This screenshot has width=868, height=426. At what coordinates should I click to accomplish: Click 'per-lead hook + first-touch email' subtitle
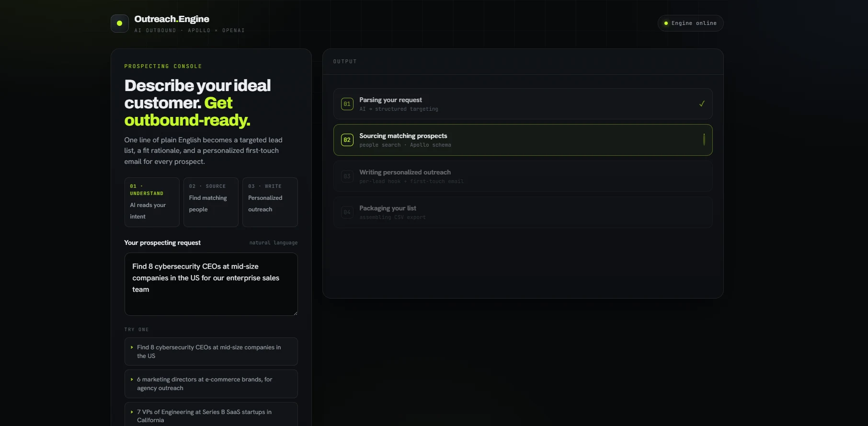click(x=411, y=182)
